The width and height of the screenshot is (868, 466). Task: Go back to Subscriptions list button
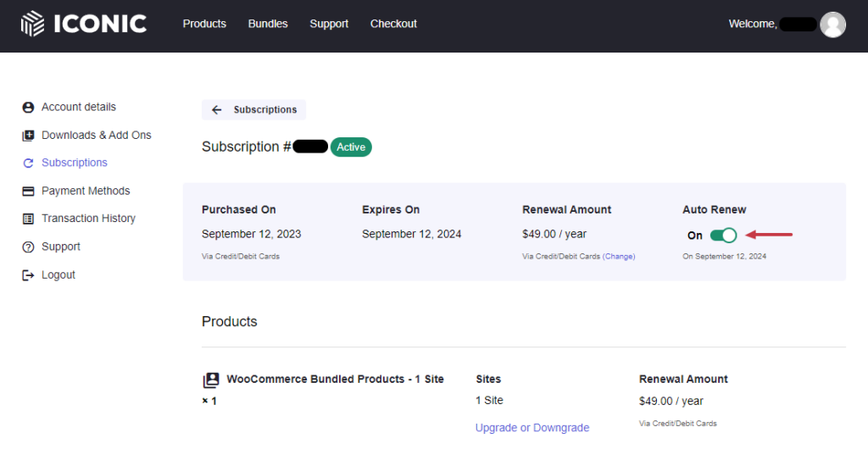tap(254, 110)
